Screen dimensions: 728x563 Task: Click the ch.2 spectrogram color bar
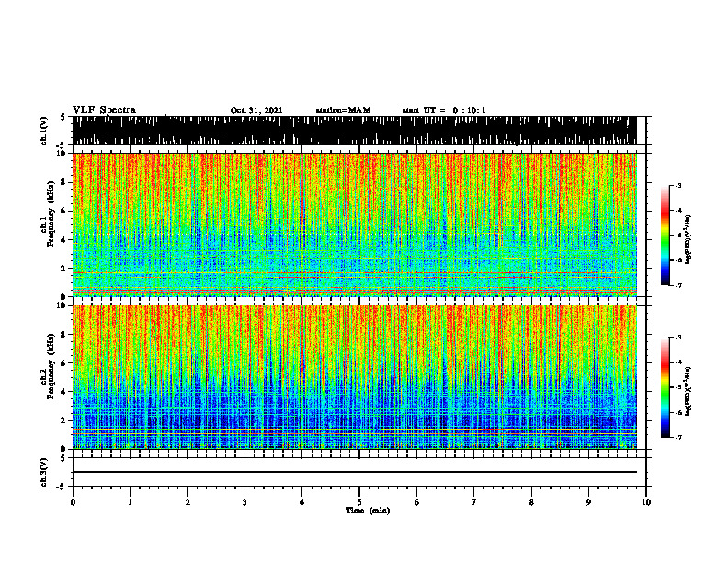pos(665,387)
